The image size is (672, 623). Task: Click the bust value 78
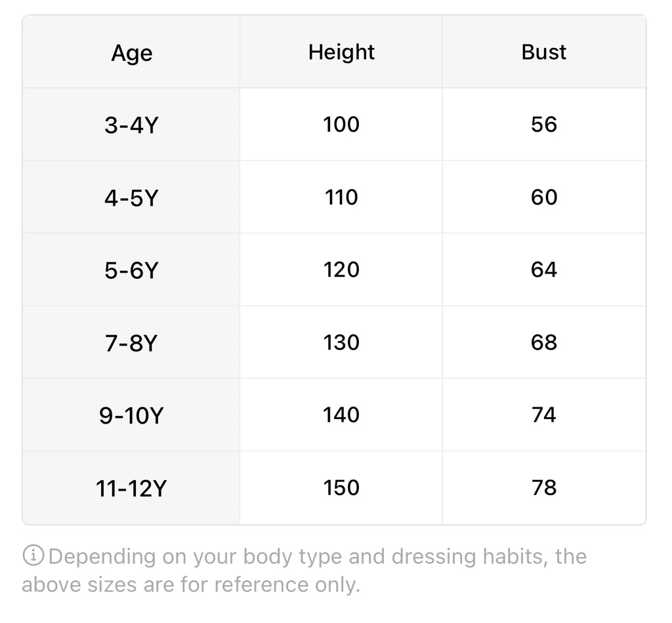[x=543, y=488]
